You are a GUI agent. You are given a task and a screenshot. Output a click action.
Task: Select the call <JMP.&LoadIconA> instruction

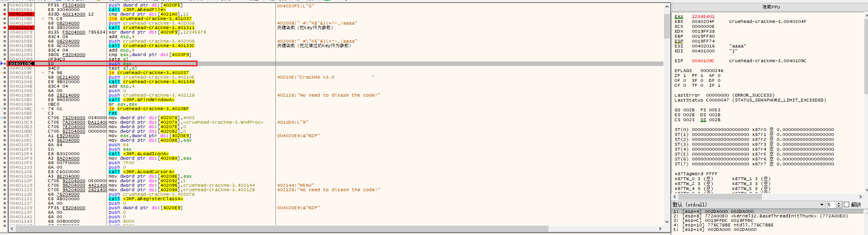point(139,154)
